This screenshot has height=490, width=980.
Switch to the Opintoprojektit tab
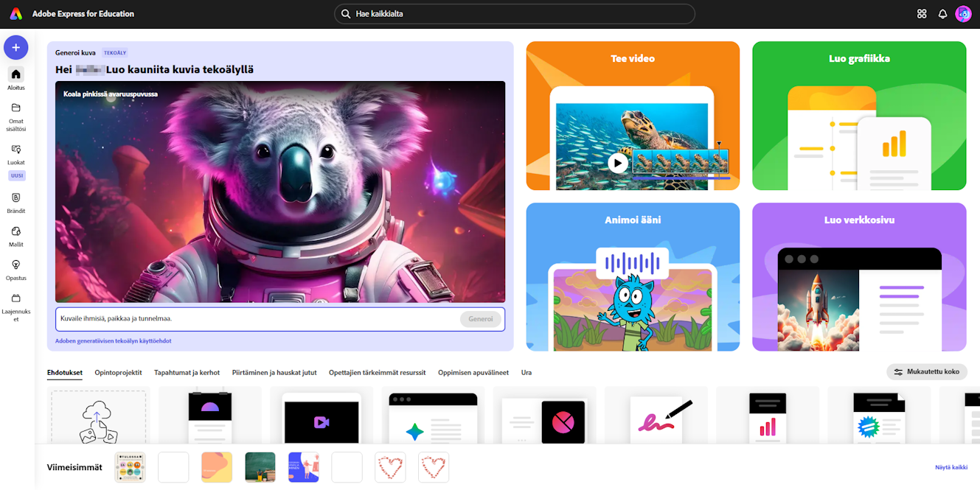point(118,373)
